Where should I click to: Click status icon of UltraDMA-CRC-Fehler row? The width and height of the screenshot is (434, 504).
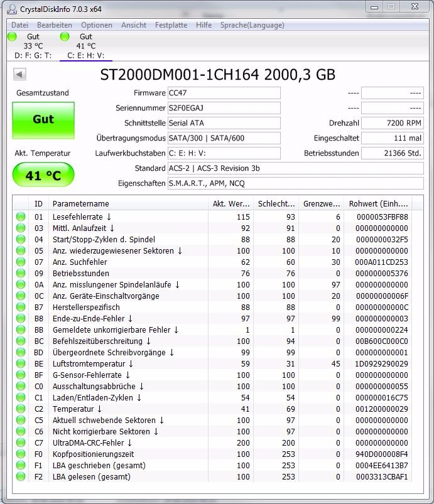(x=21, y=442)
